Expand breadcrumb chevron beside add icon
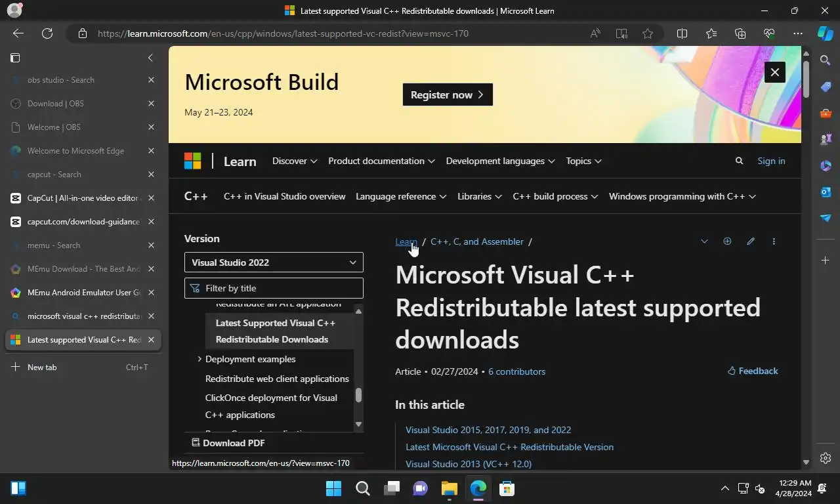840x504 pixels. click(x=704, y=241)
